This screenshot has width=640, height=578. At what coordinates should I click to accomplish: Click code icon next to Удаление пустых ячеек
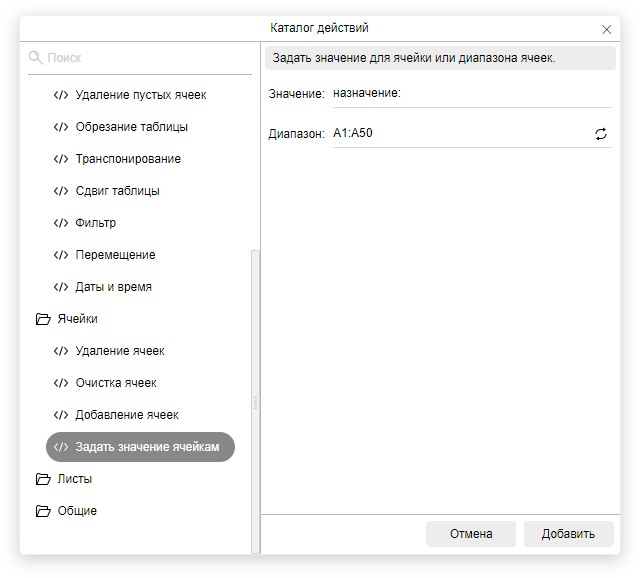(x=60, y=95)
